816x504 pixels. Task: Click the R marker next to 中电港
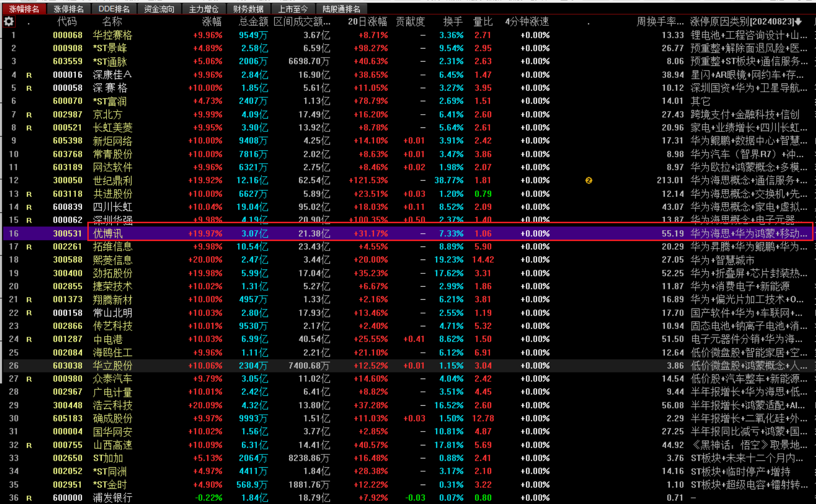29,340
